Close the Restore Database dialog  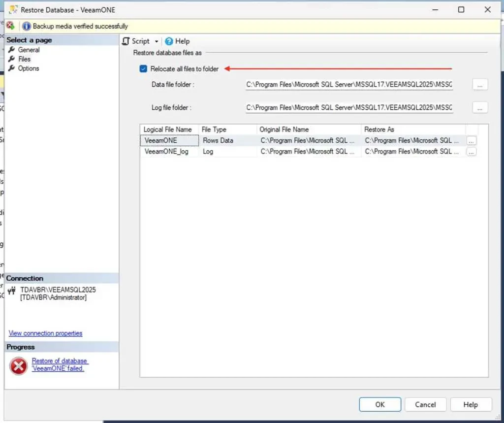(488, 10)
